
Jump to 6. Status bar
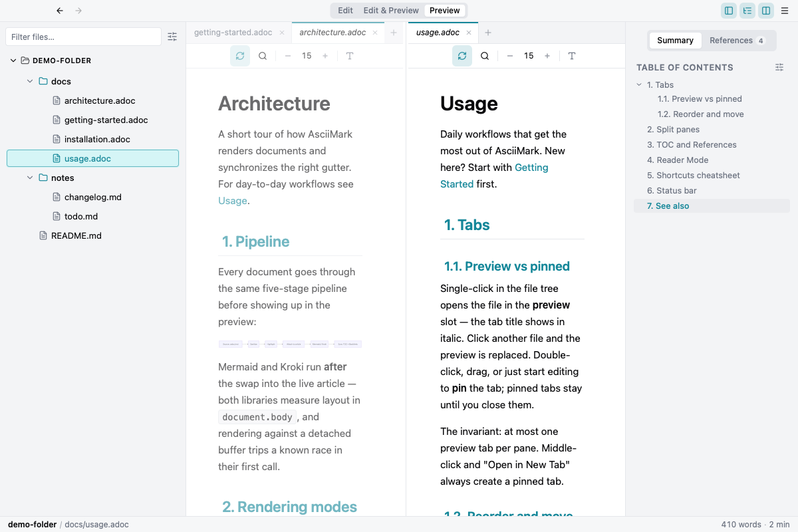(x=672, y=191)
